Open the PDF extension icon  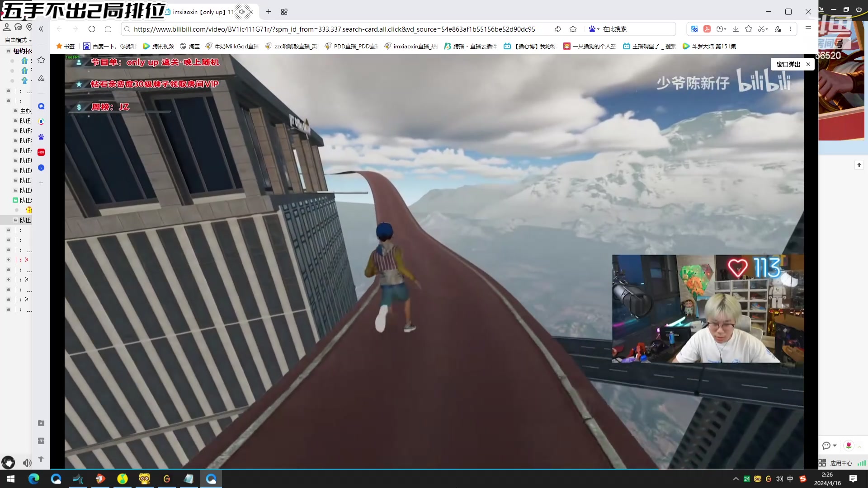707,29
